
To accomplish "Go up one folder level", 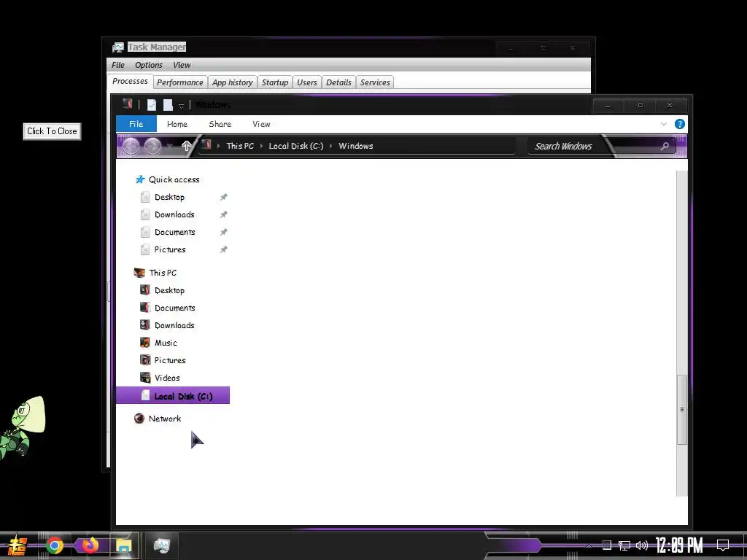I will click(x=186, y=146).
